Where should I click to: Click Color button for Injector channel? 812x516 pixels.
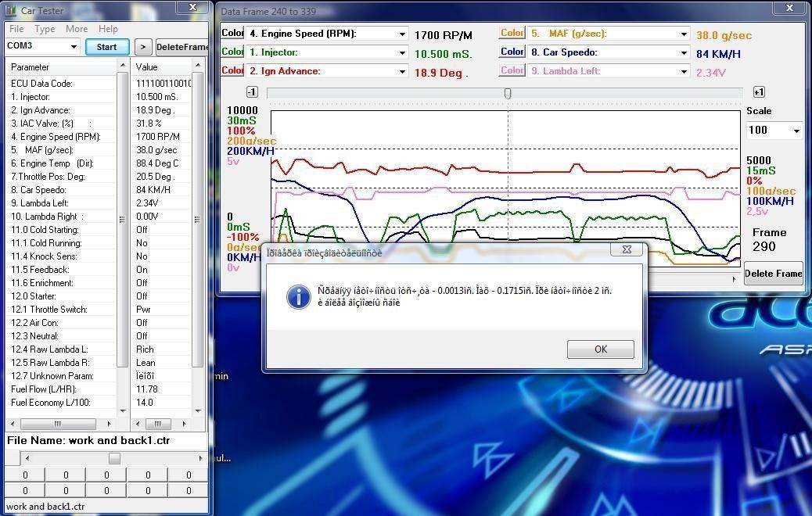(x=232, y=52)
